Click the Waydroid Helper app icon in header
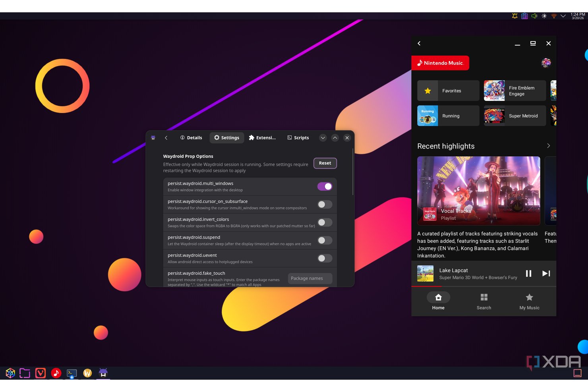Viewport: 588px width, 392px height. pos(153,138)
